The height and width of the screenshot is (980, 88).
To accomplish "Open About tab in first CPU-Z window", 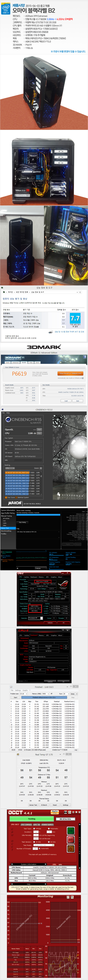I will [60, 577].
